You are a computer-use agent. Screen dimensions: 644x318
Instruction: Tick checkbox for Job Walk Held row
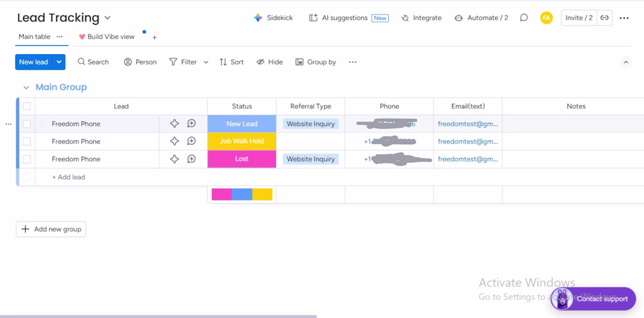27,141
